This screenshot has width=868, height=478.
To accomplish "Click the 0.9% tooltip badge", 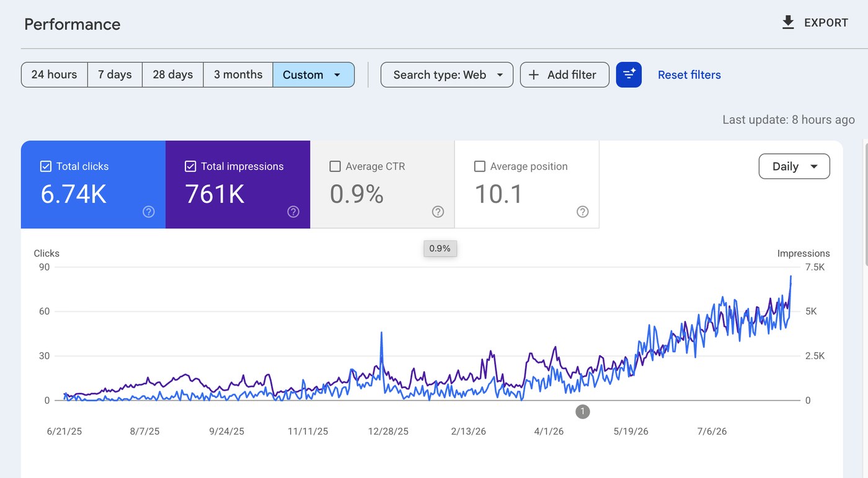I will [x=440, y=249].
